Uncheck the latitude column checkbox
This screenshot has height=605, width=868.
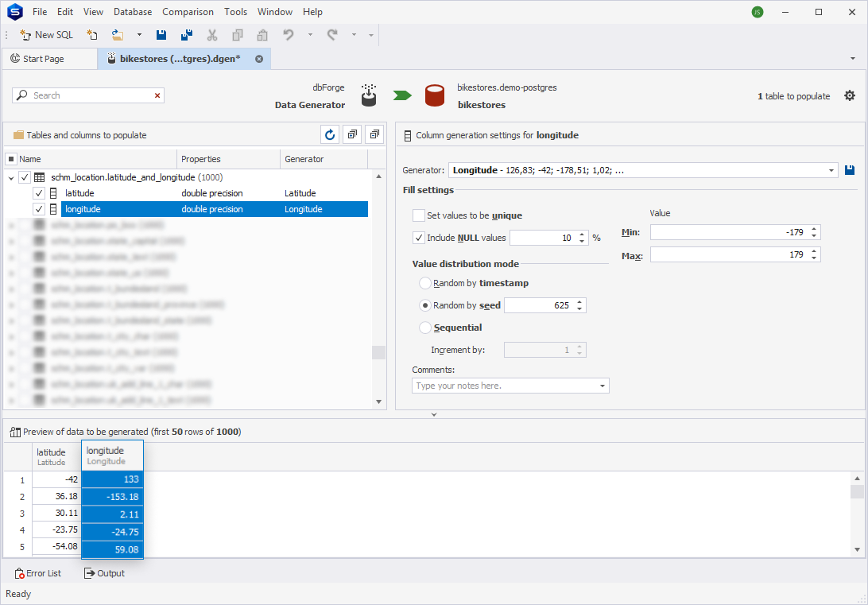pyautogui.click(x=39, y=193)
